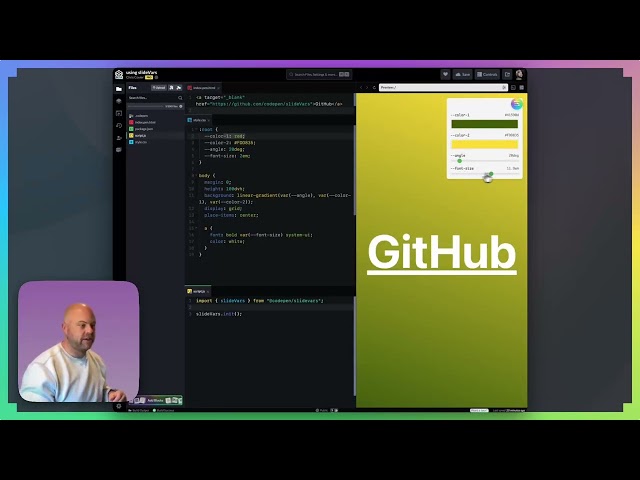Open the third sidebar panel icon
The image size is (640, 480).
click(119, 113)
